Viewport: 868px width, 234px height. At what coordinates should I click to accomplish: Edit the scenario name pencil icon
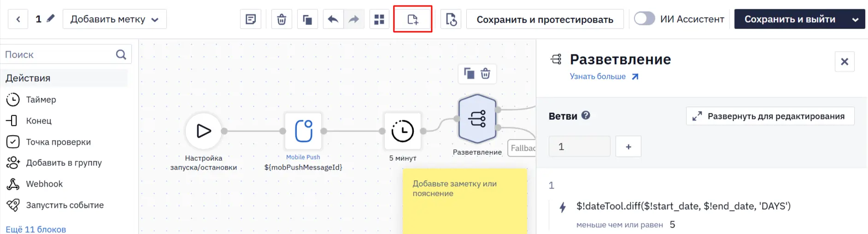click(x=51, y=18)
